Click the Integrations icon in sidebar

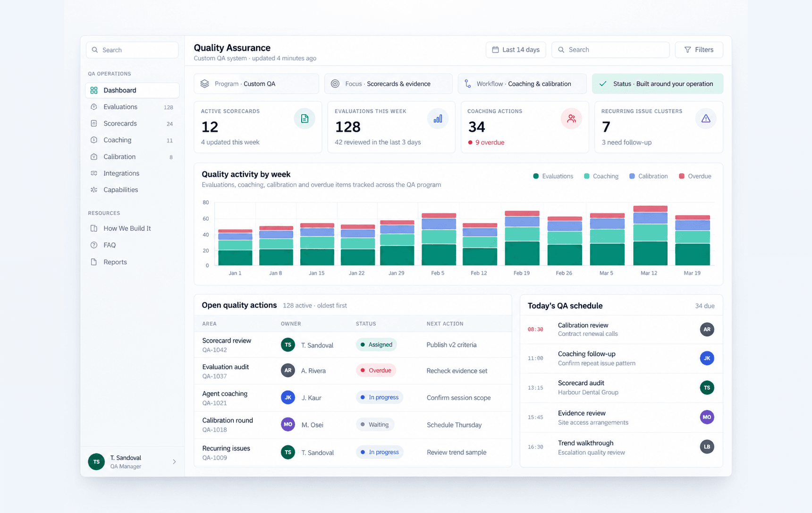(x=94, y=173)
